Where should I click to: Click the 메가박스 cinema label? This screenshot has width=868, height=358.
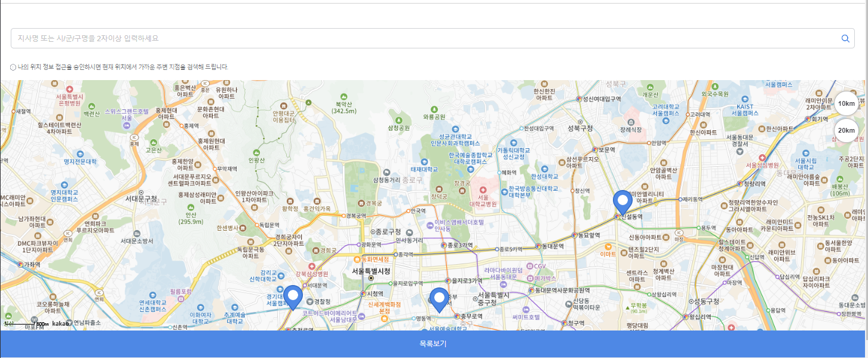[x=545, y=278]
